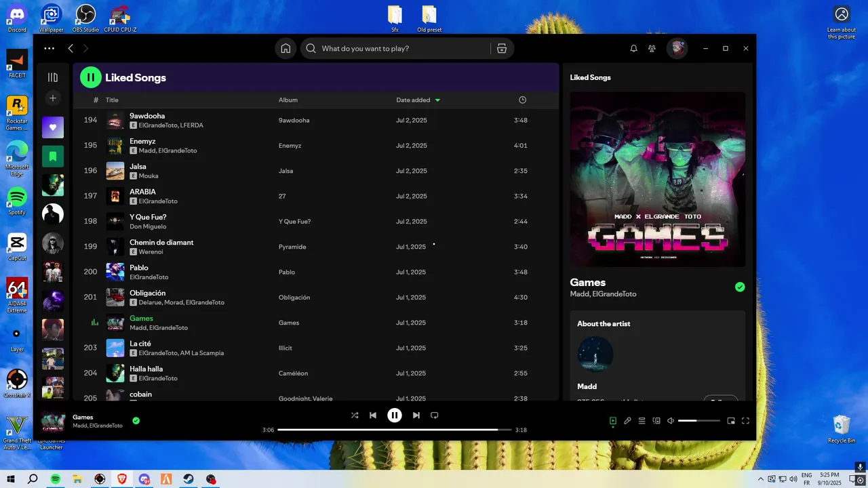Sort by Date added column
The image size is (868, 488).
[418, 100]
